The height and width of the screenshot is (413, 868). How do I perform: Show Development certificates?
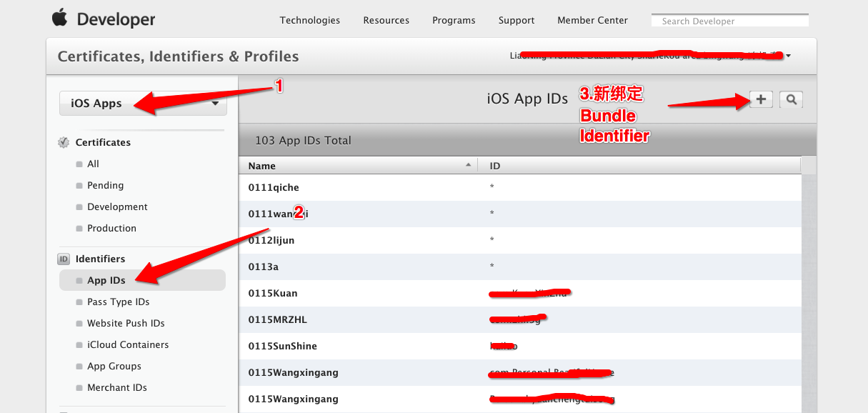point(117,206)
